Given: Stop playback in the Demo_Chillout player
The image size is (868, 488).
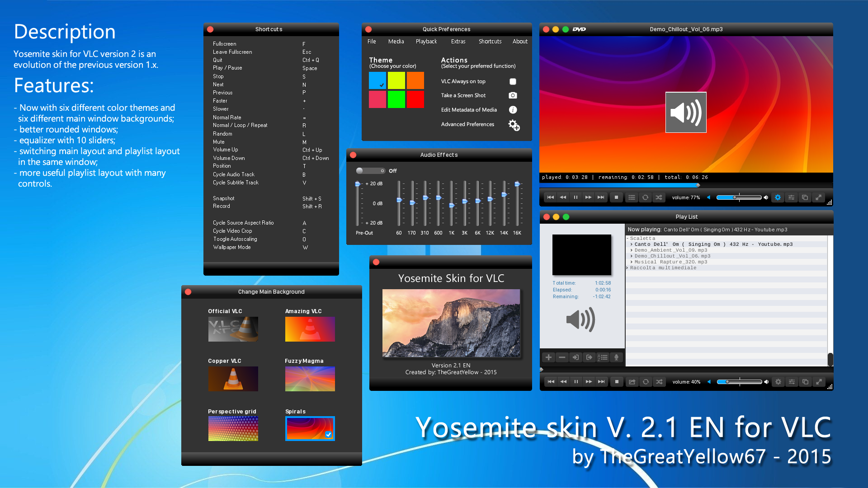Looking at the screenshot, I should (616, 197).
